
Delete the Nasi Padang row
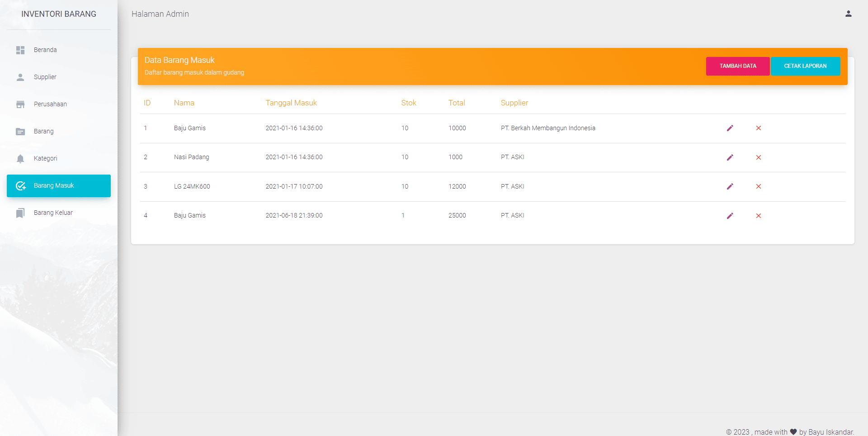(759, 157)
